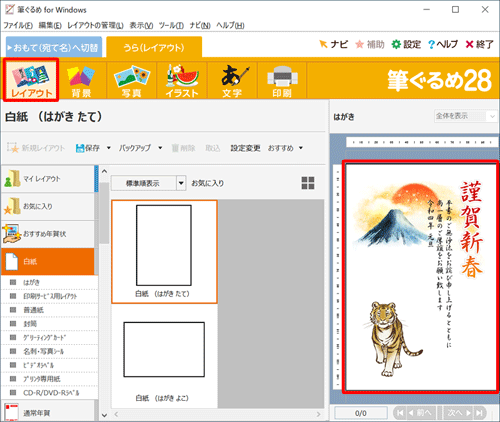Open the 全体を表示 zoom dropdown
Viewport: 500px width, 422px height.
pos(465,116)
